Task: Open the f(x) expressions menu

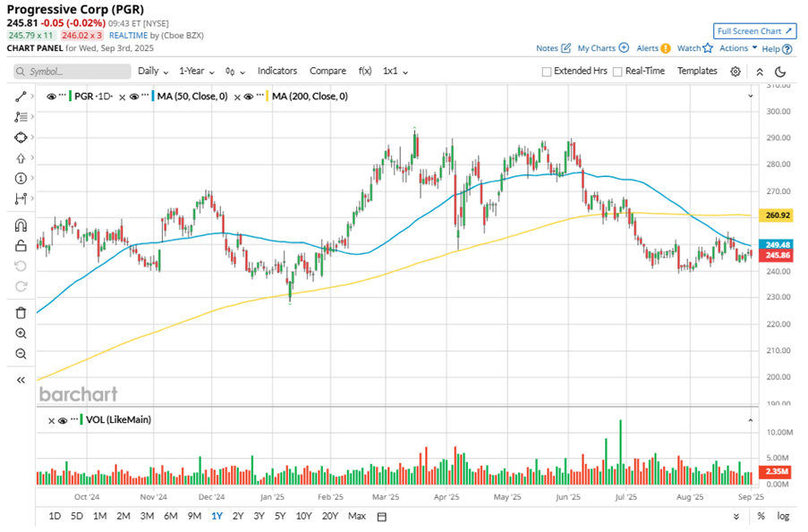Action: [x=365, y=71]
